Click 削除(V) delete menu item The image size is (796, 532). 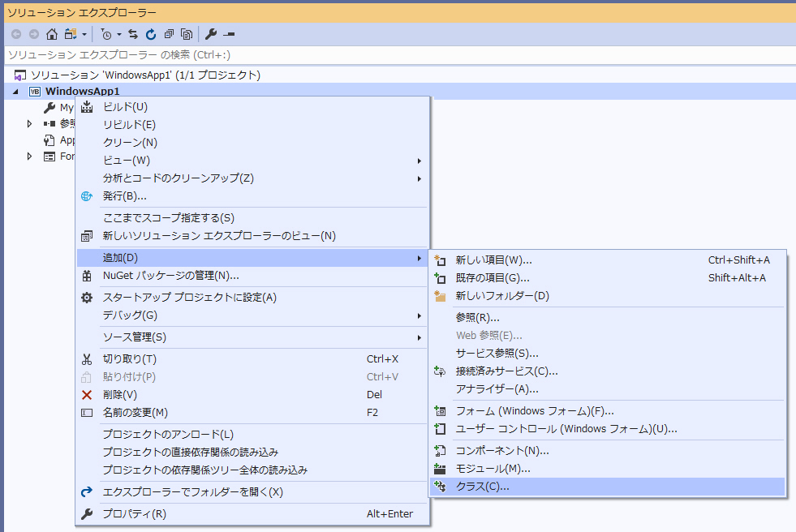click(x=253, y=395)
